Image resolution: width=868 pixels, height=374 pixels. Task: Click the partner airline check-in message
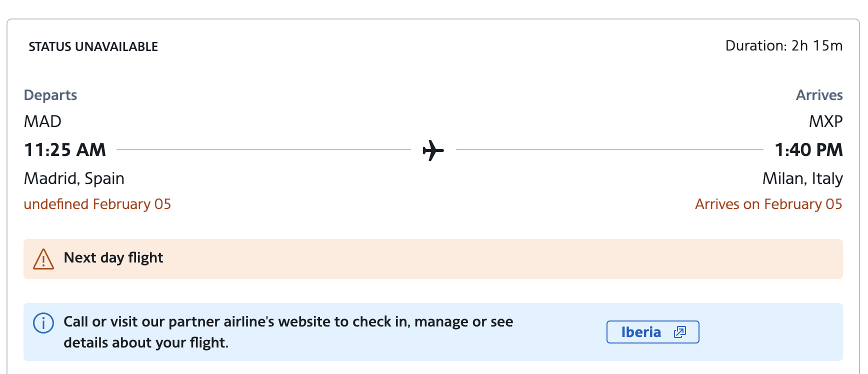[288, 332]
